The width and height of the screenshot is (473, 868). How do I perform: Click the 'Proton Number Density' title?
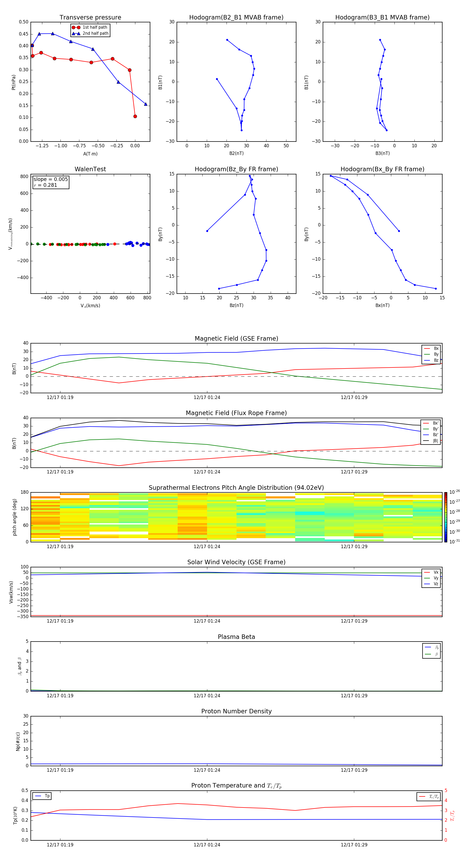pos(236,711)
